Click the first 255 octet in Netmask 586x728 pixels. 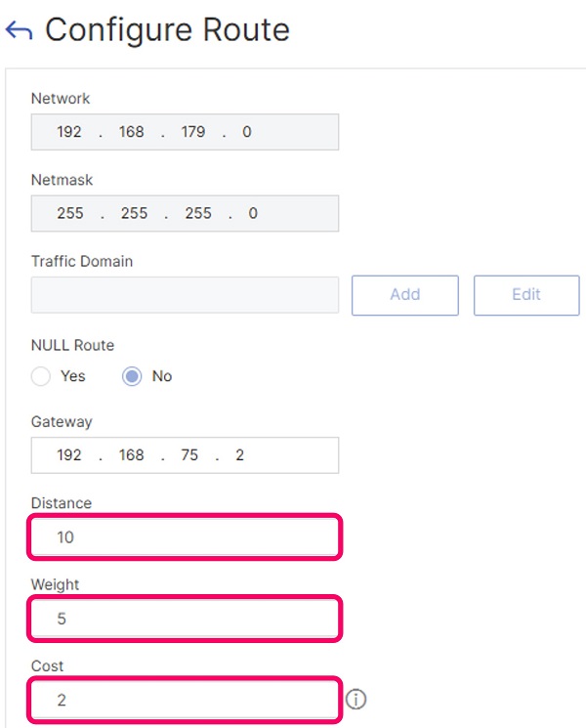[70, 213]
